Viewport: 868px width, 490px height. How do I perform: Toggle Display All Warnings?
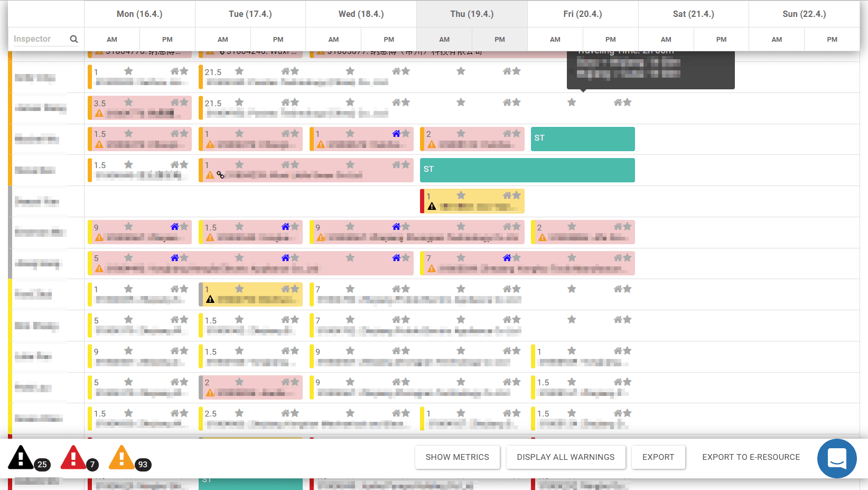click(x=565, y=457)
